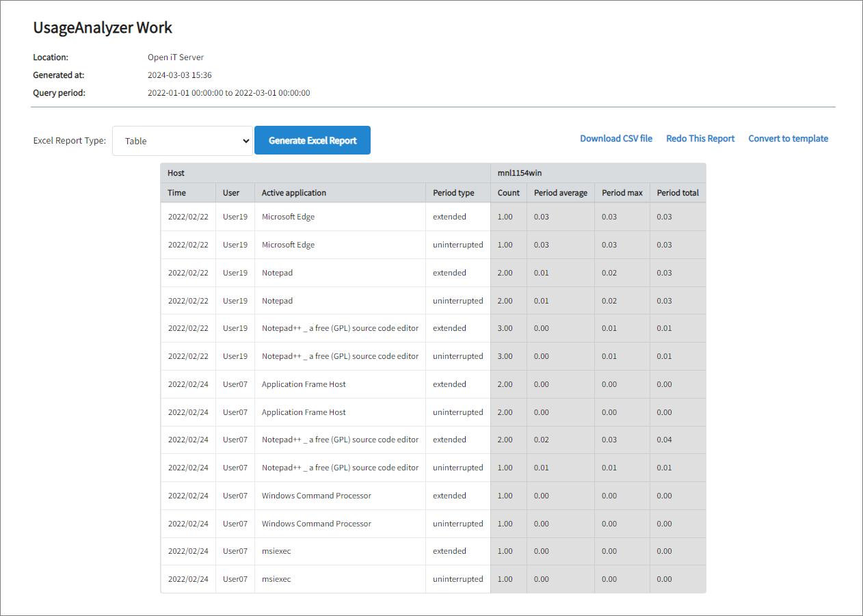Select the Application Frame Host entry
Image resolution: width=863 pixels, height=616 pixels.
click(304, 384)
